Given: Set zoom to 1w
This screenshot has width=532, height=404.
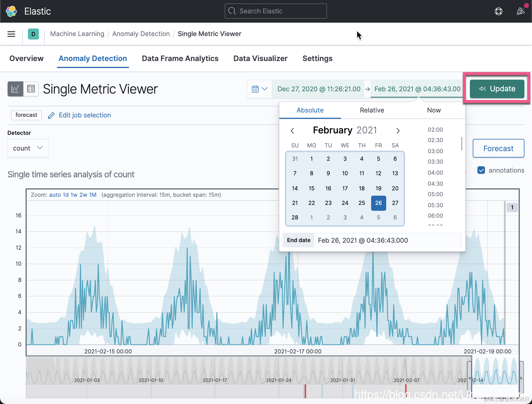Looking at the screenshot, I should pos(74,195).
